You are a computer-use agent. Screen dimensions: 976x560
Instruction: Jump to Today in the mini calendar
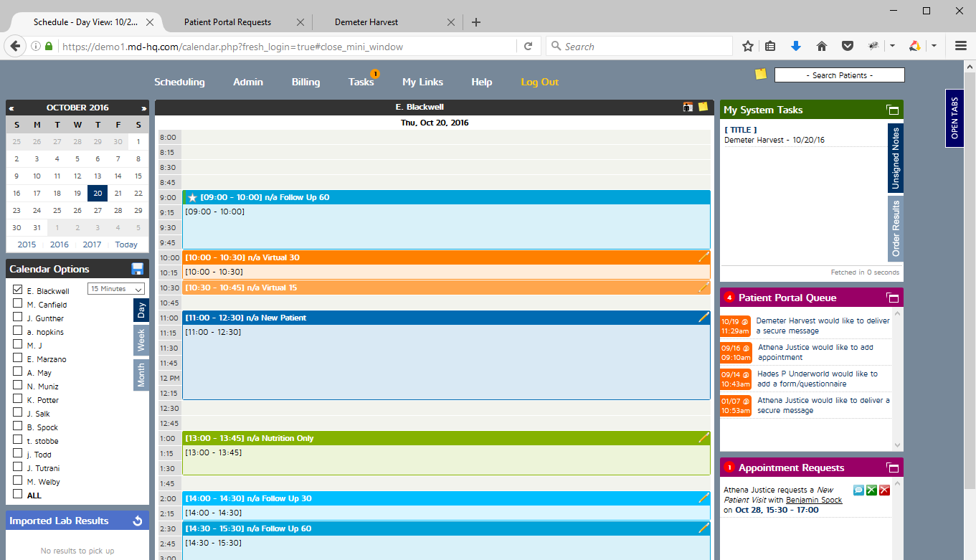tap(126, 245)
